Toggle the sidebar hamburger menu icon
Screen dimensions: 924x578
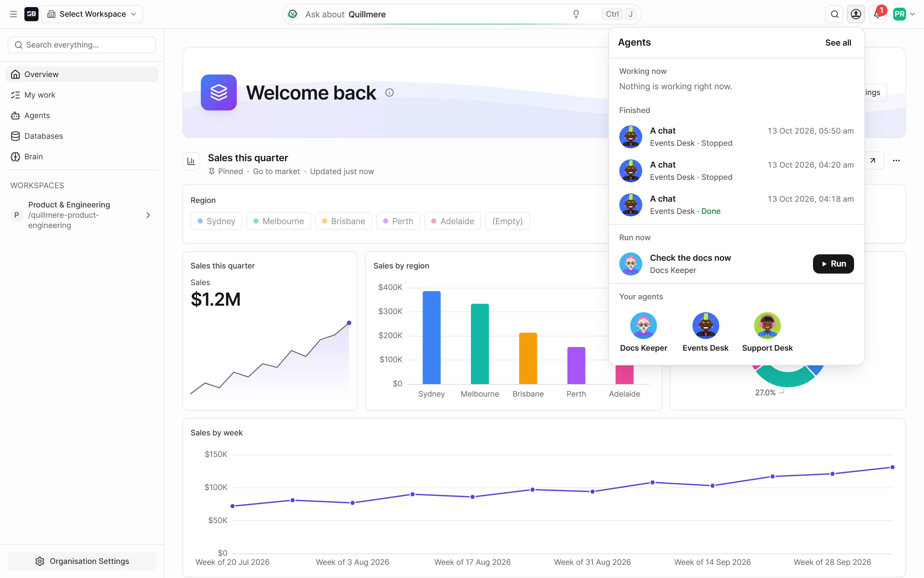coord(13,14)
